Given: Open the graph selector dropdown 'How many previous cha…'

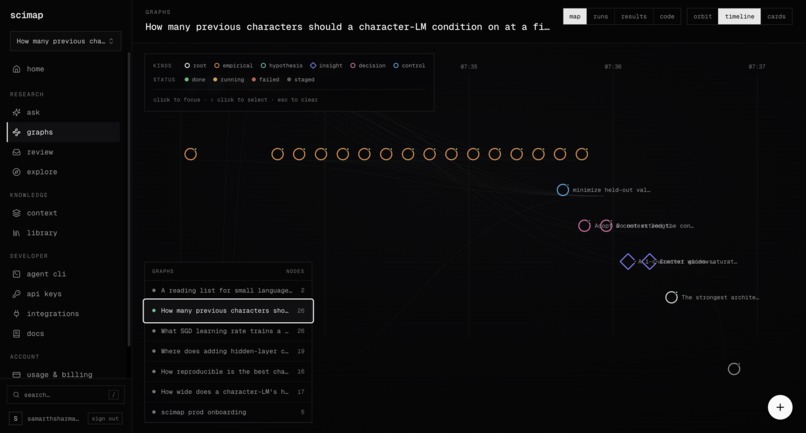Looking at the screenshot, I should coord(65,41).
